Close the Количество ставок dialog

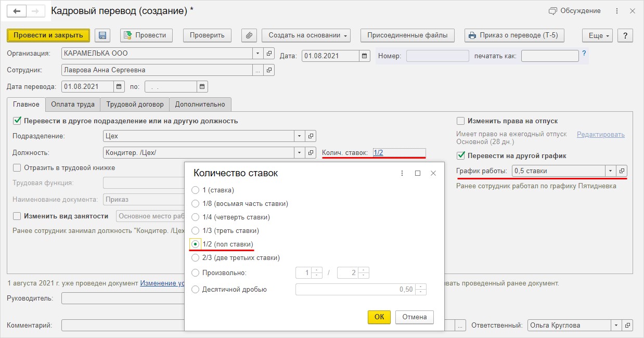coord(433,173)
